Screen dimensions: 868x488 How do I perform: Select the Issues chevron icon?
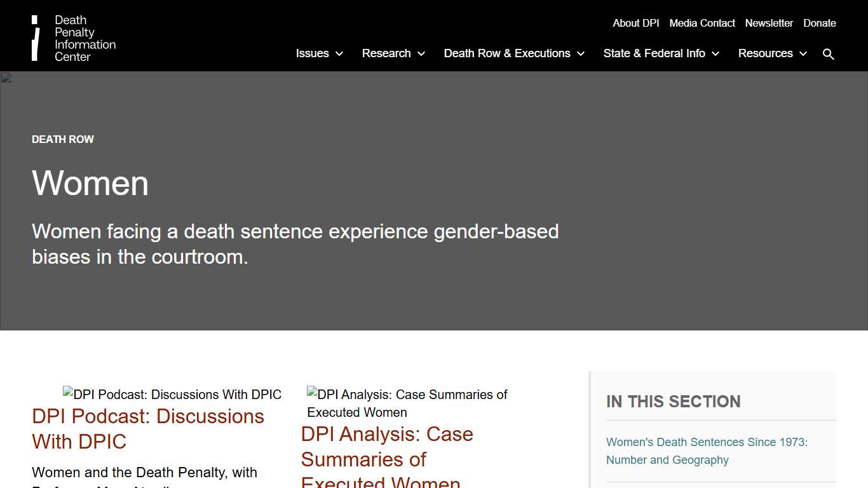(x=339, y=54)
